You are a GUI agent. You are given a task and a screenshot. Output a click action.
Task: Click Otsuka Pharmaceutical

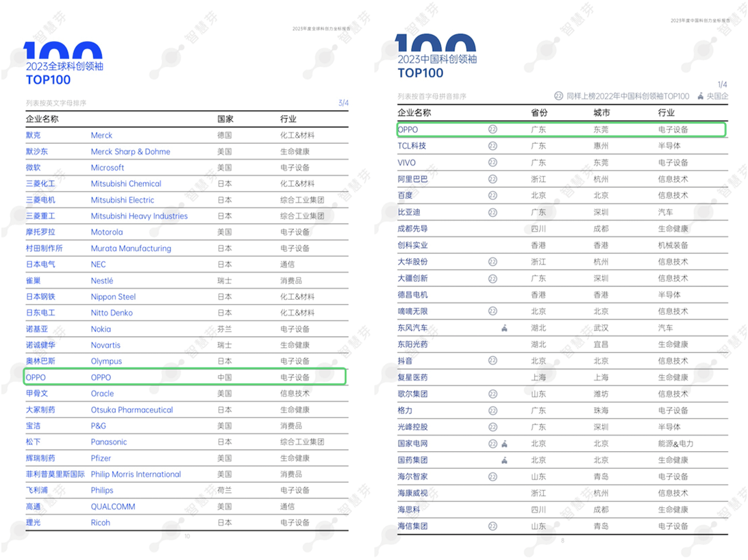pos(132,410)
